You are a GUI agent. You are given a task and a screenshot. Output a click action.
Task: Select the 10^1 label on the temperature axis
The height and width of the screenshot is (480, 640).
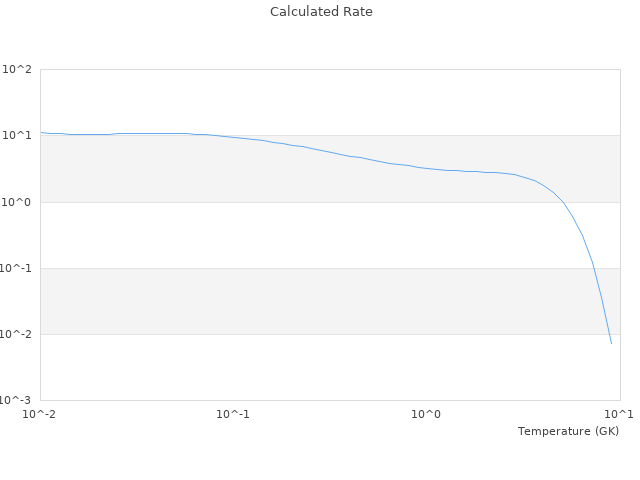point(619,414)
